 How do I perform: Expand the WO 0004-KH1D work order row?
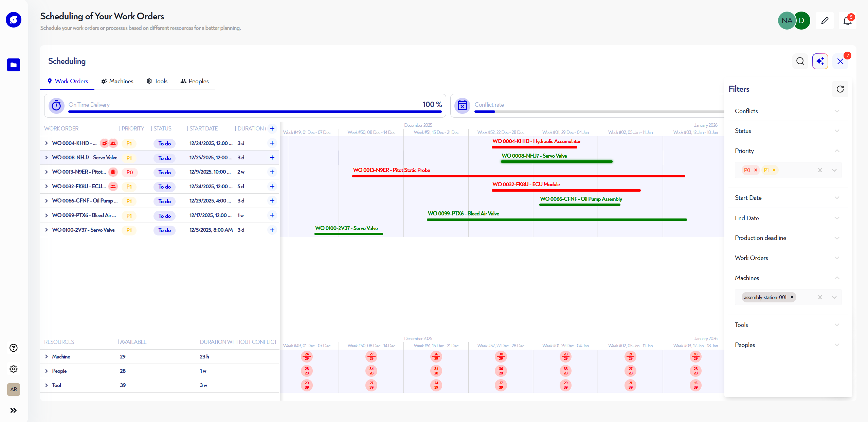click(47, 143)
